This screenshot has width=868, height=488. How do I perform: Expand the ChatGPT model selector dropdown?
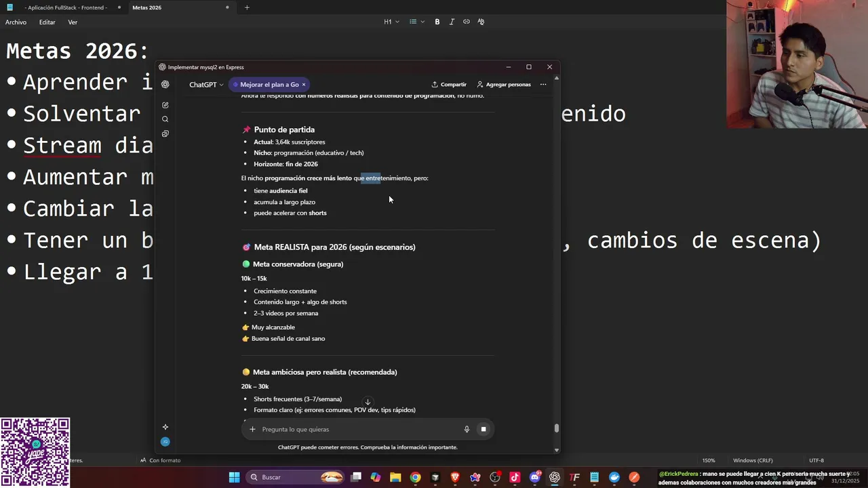206,85
